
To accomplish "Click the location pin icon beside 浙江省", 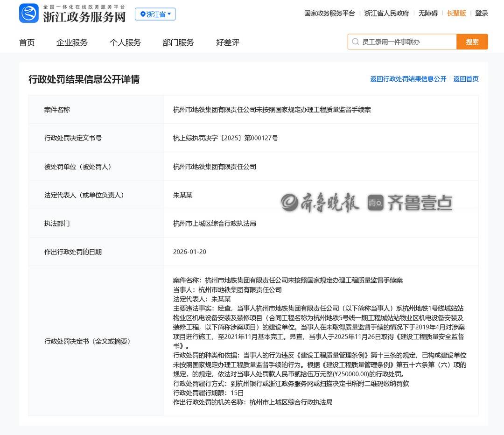I will pos(143,14).
